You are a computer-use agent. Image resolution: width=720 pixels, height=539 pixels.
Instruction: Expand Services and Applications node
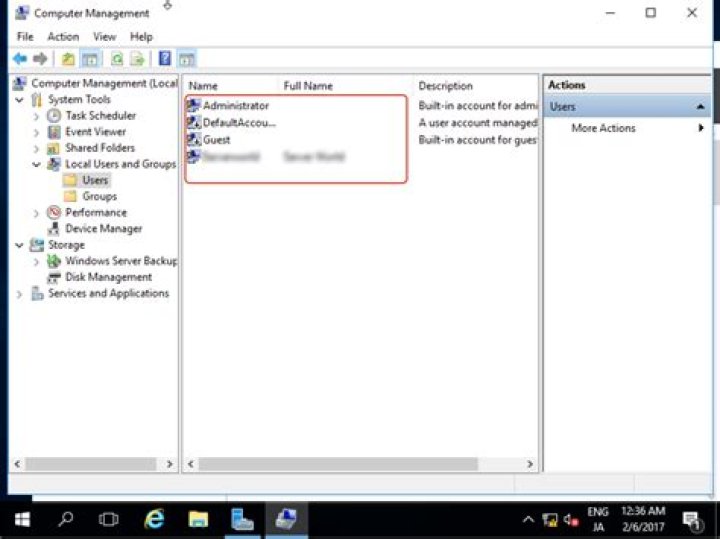(x=19, y=294)
